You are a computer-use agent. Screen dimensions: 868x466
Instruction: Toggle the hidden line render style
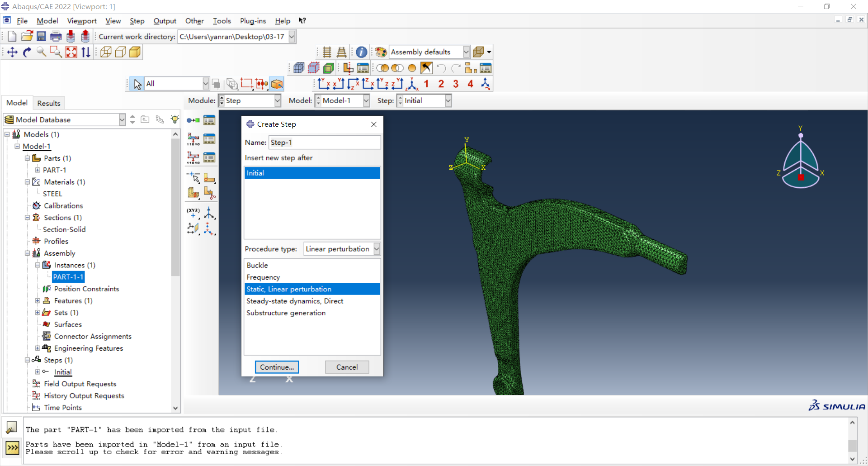(x=120, y=52)
